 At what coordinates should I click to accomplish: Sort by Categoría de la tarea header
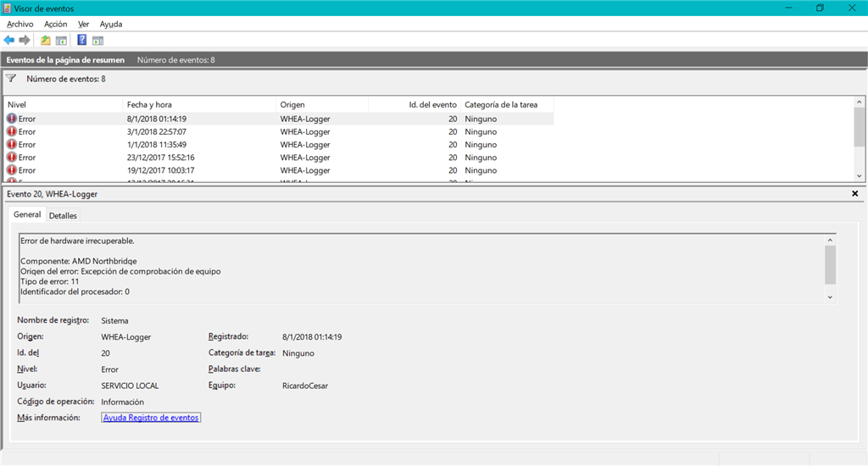507,104
